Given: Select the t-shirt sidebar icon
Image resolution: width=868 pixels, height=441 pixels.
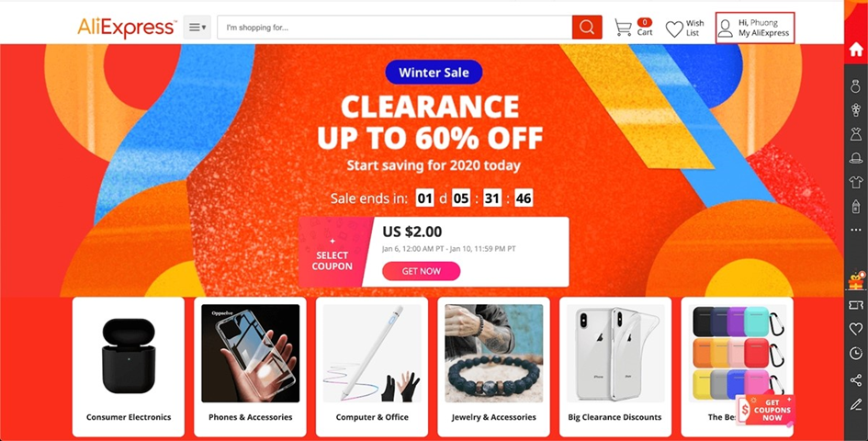Looking at the screenshot, I should coord(856,182).
